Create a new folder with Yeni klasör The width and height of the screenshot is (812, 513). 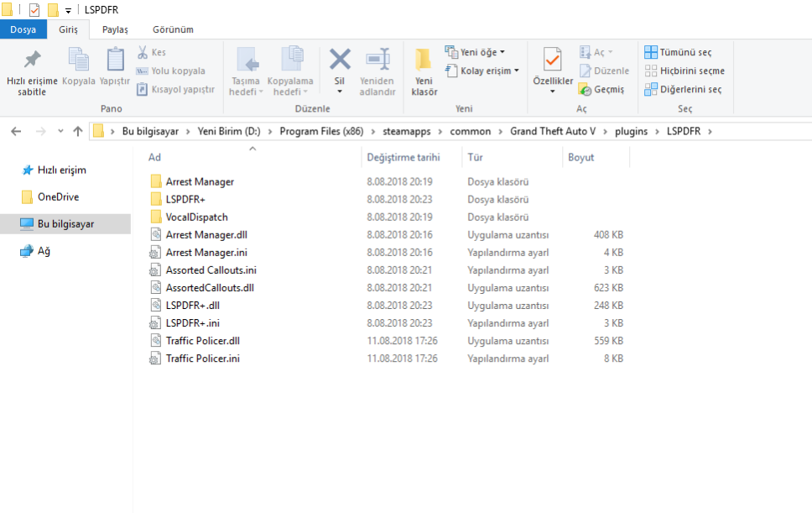424,72
